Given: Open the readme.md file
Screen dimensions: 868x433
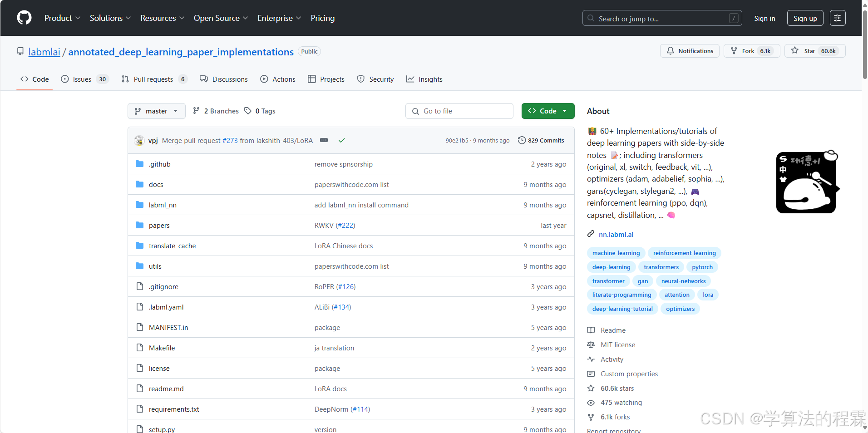Looking at the screenshot, I should [166, 389].
